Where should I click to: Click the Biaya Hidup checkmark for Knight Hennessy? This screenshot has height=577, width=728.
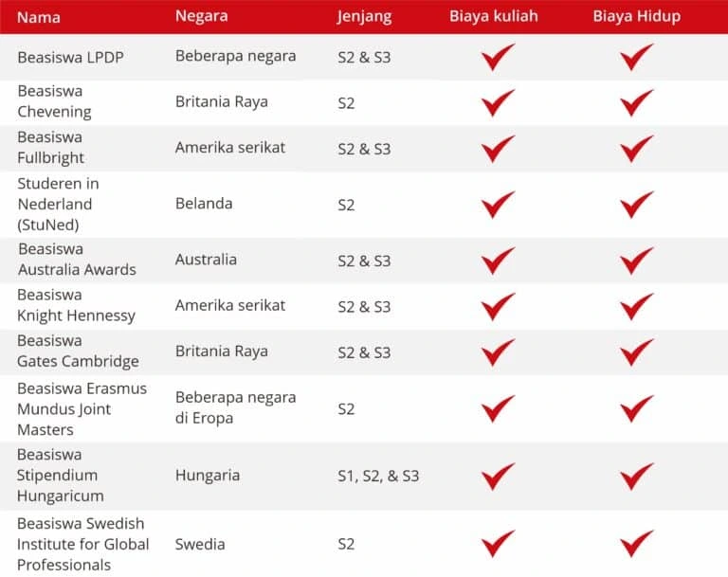(x=637, y=306)
